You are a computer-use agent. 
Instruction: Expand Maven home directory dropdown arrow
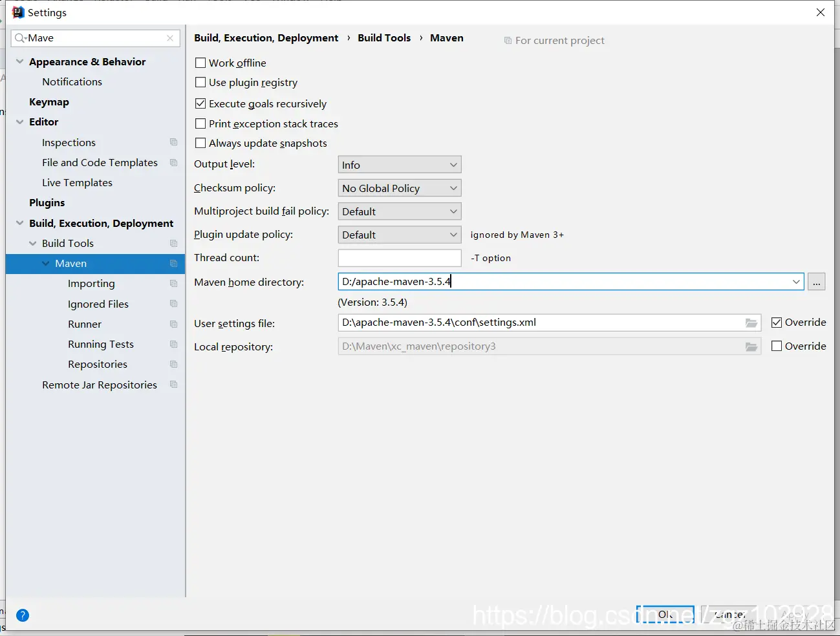[795, 282]
